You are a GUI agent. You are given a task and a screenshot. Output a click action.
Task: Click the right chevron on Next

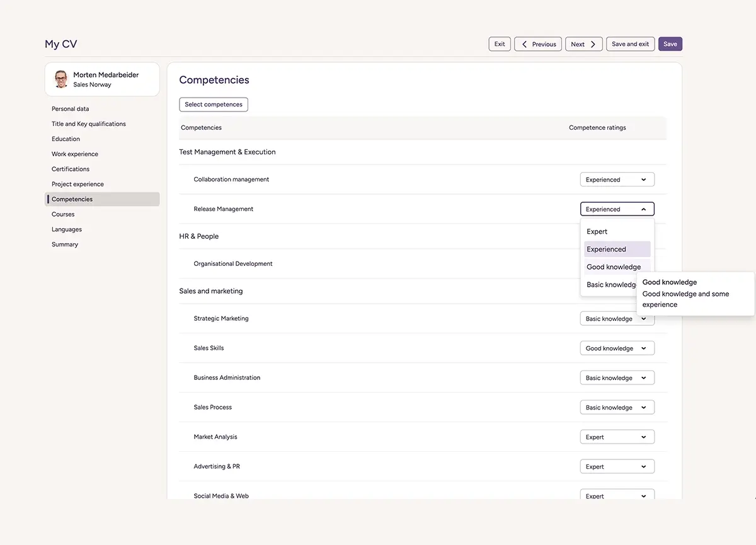click(x=593, y=44)
